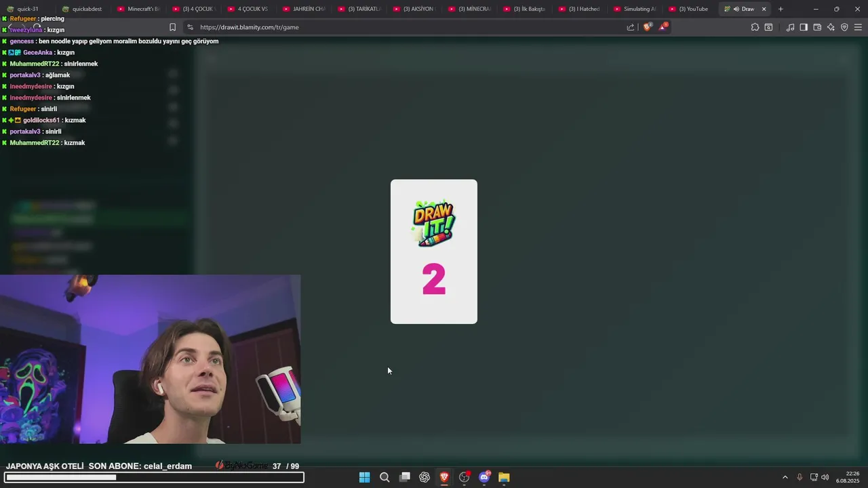The height and width of the screenshot is (488, 868).
Task: Click the subscriber goal progress bar
Action: pos(154,477)
